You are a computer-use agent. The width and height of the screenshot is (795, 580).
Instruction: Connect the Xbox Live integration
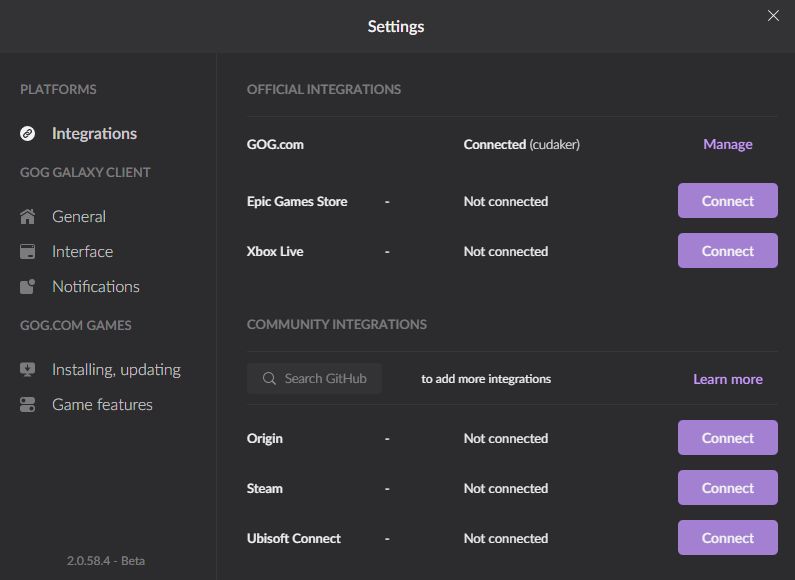728,250
